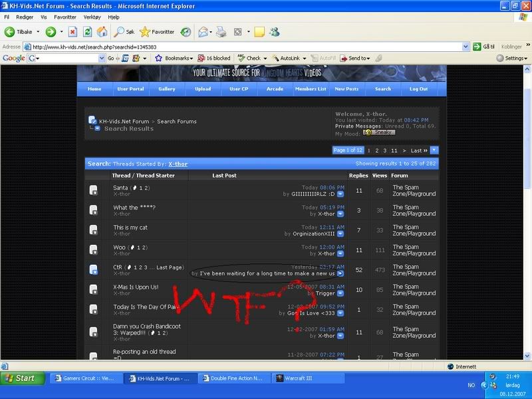Screen dimensions: 532x399
Task: Click the Send to toolbar button
Action: point(355,58)
